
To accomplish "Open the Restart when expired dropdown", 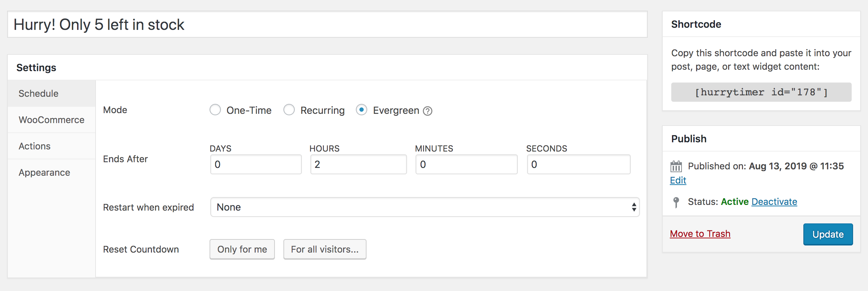I will [425, 207].
